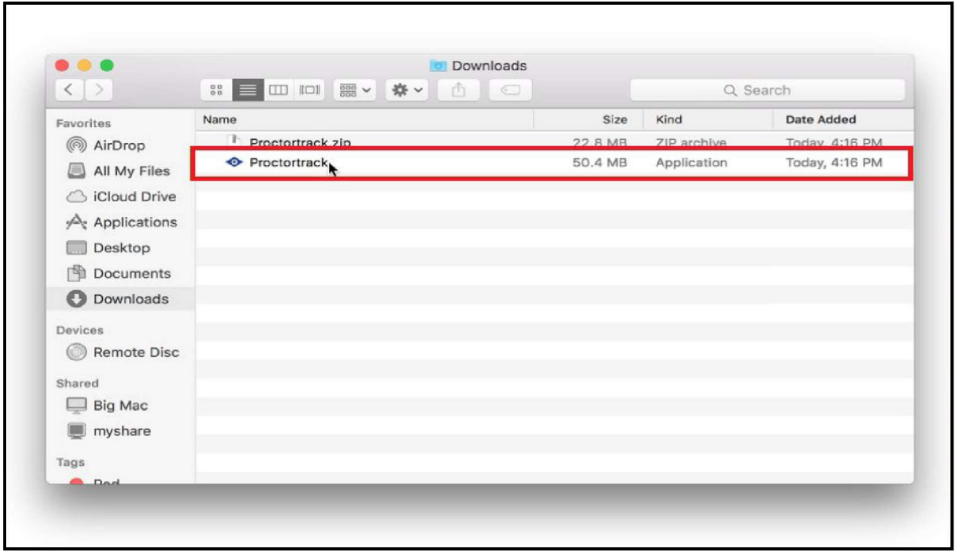Select Downloads in the sidebar

point(120,299)
